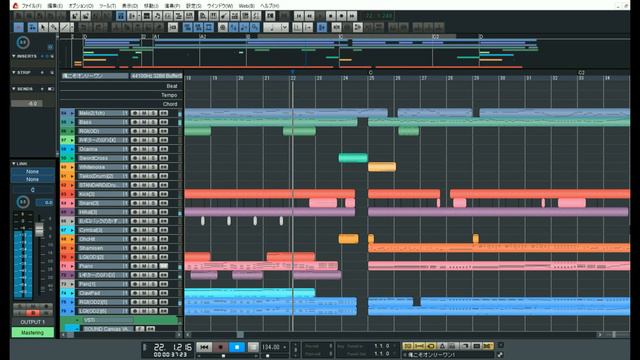Click the stop icon in top toolbar
Screen dimensions: 640x360
click(x=331, y=16)
